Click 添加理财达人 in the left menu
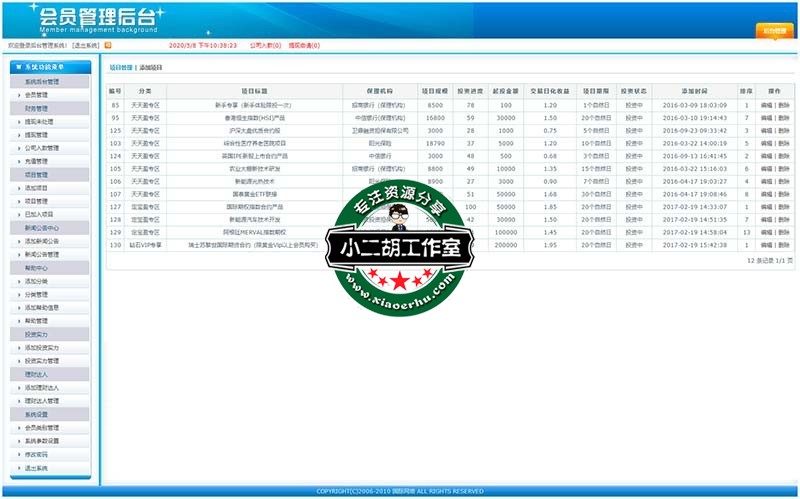This screenshot has width=800, height=499. 42,387
